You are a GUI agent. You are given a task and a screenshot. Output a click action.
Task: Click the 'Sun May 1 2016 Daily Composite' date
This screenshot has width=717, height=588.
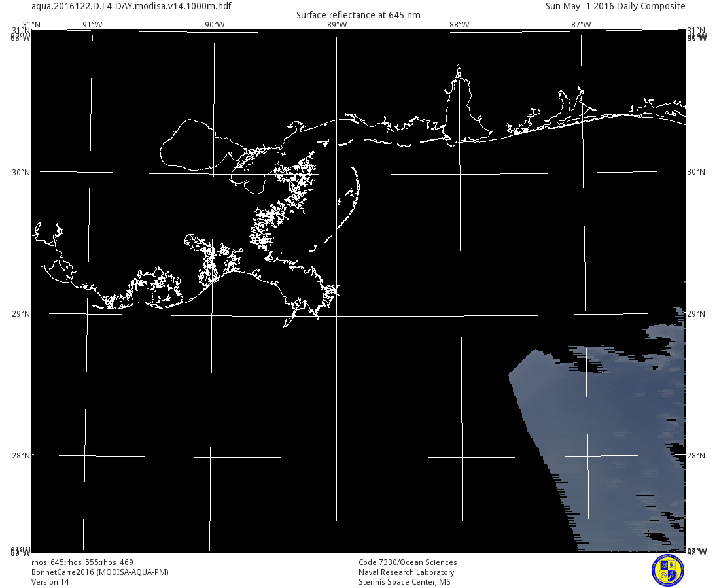pos(616,6)
